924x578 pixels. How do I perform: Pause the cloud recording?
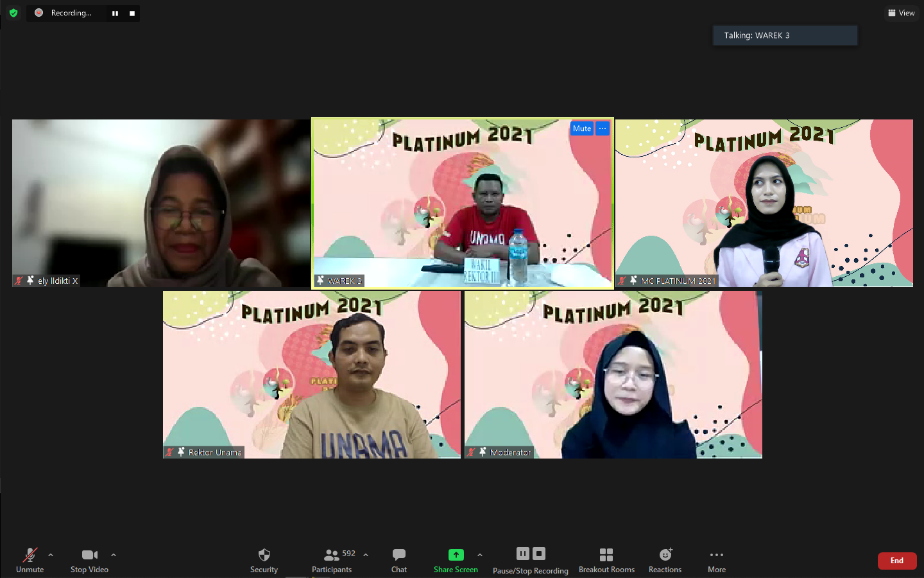pyautogui.click(x=523, y=553)
